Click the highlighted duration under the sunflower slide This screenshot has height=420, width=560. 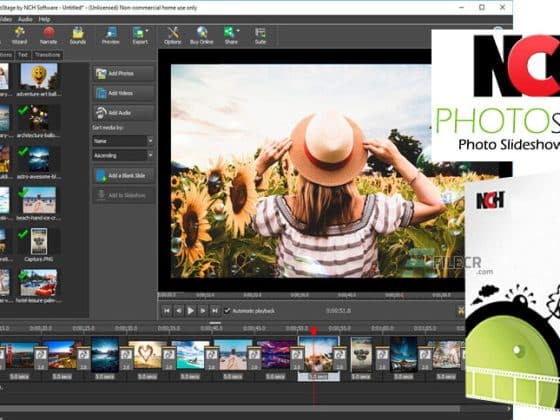tap(318, 377)
